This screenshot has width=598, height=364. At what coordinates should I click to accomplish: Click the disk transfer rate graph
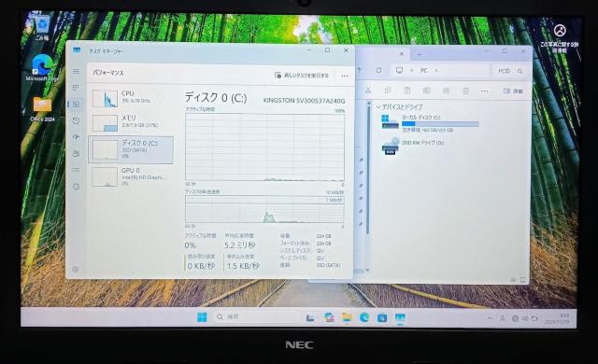click(264, 209)
